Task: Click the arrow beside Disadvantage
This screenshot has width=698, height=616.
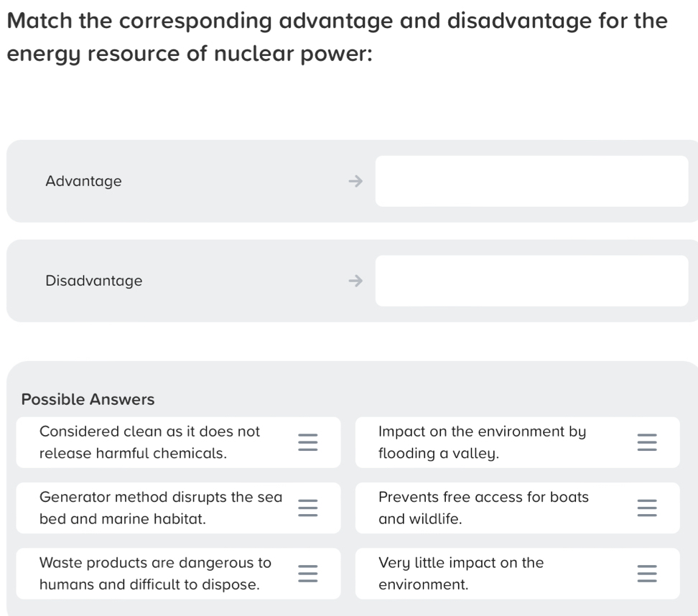Action: [x=353, y=281]
